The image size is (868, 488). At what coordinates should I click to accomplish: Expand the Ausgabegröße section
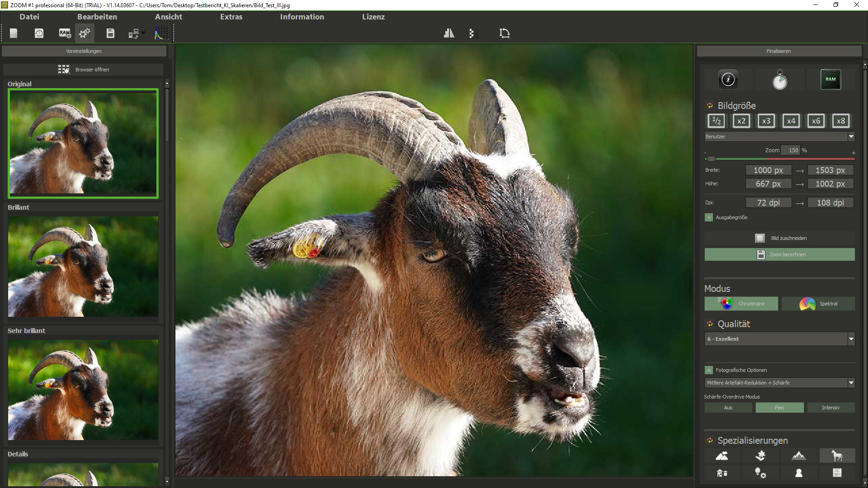pyautogui.click(x=709, y=218)
